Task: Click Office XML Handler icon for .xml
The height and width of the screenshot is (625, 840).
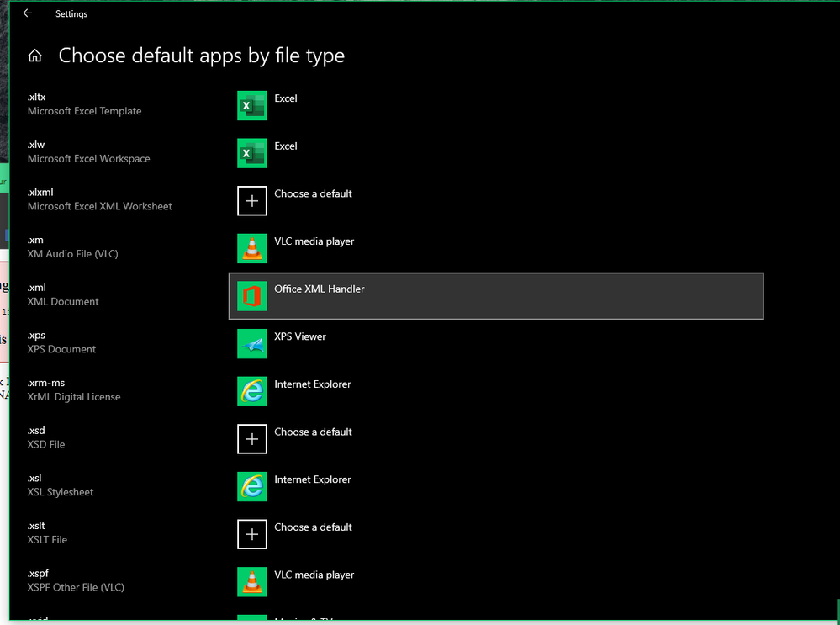Action: [x=251, y=296]
